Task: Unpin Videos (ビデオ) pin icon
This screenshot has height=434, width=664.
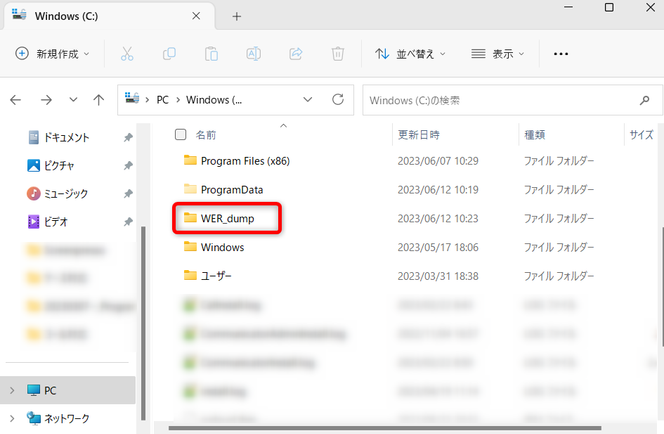Action: [128, 221]
